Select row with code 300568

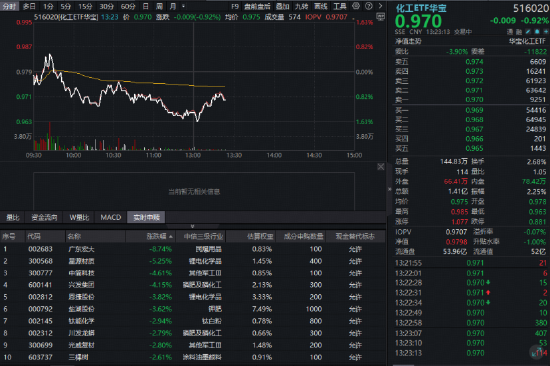pyautogui.click(x=193, y=261)
